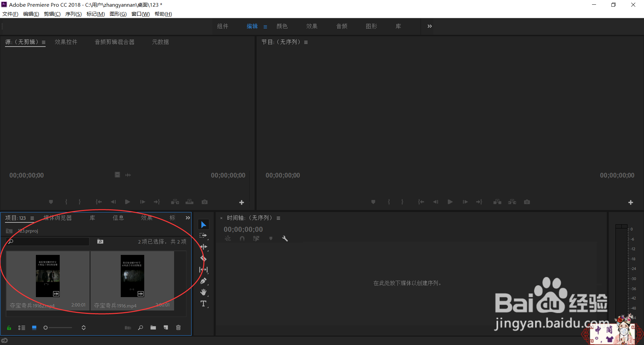Toggle insert sequences as nests option
Viewport: 644px width, 345px height.
tap(228, 238)
